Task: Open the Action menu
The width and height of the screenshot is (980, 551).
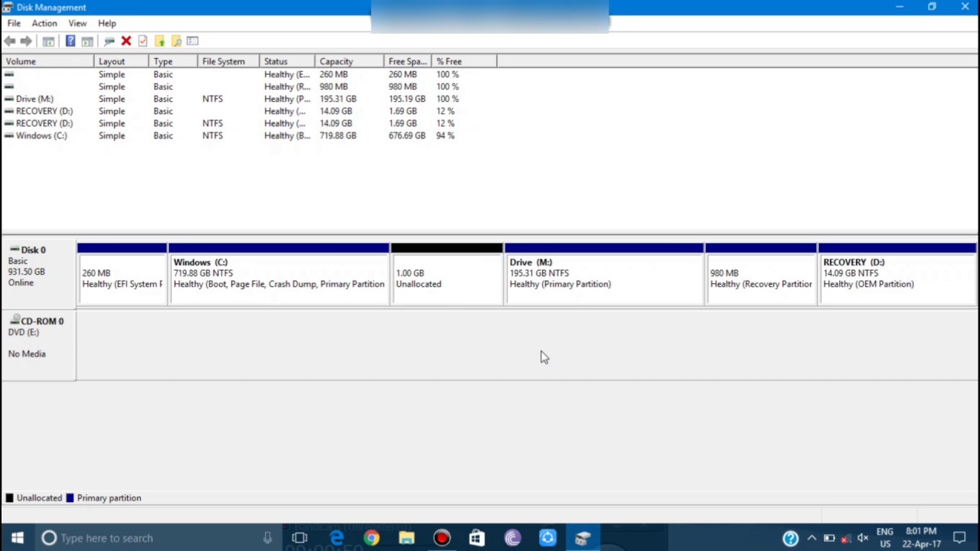Action: (44, 24)
